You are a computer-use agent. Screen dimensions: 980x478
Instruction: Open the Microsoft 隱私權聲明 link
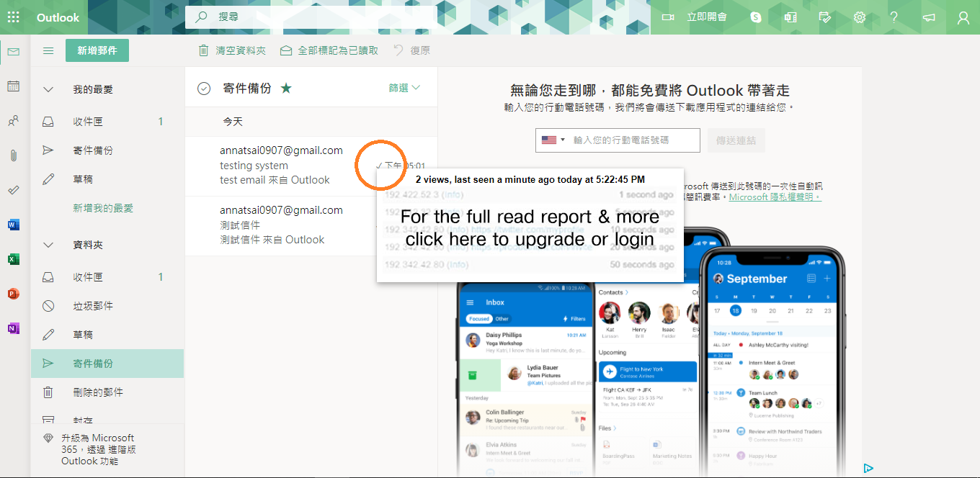(x=775, y=197)
